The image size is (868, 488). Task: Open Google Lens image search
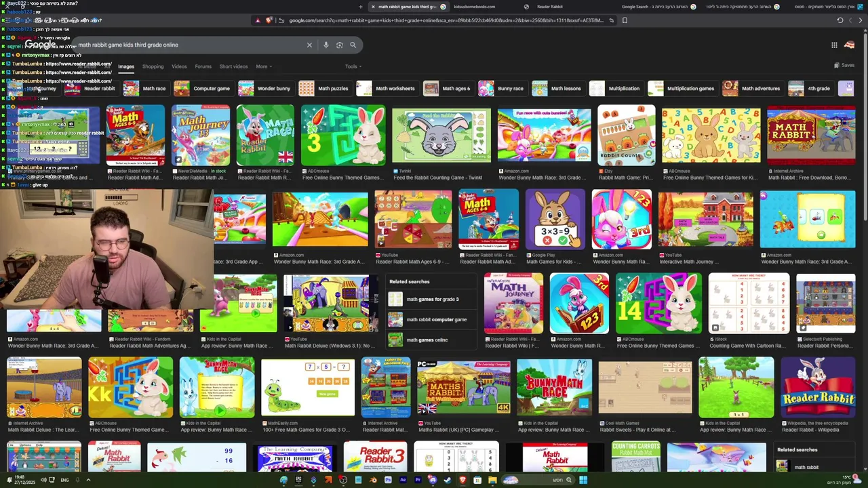340,45
